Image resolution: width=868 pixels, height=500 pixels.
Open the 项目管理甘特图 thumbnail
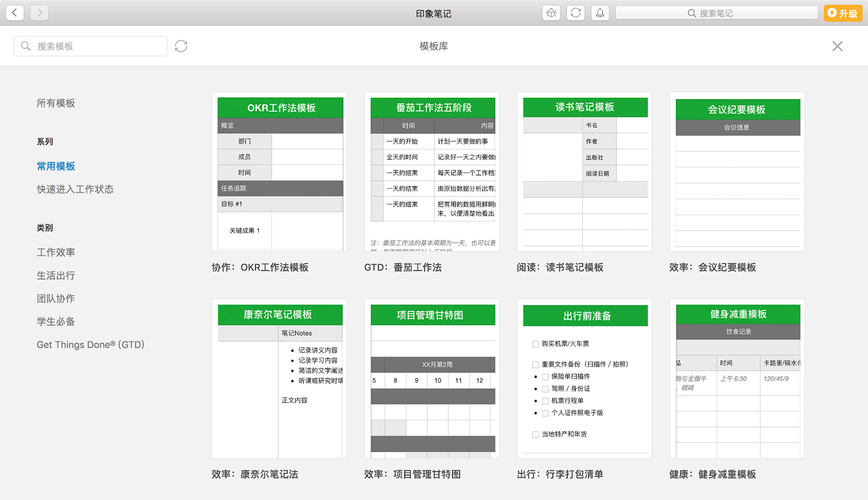coord(432,378)
